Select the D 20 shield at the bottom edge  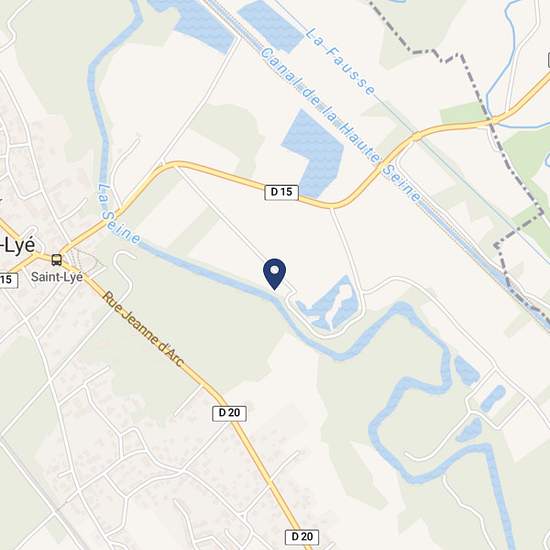pyautogui.click(x=302, y=537)
